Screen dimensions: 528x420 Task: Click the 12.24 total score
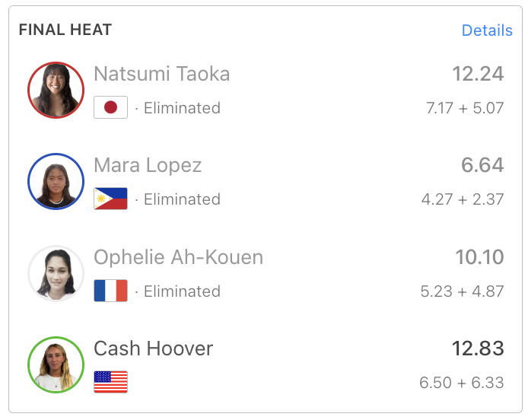click(x=478, y=74)
